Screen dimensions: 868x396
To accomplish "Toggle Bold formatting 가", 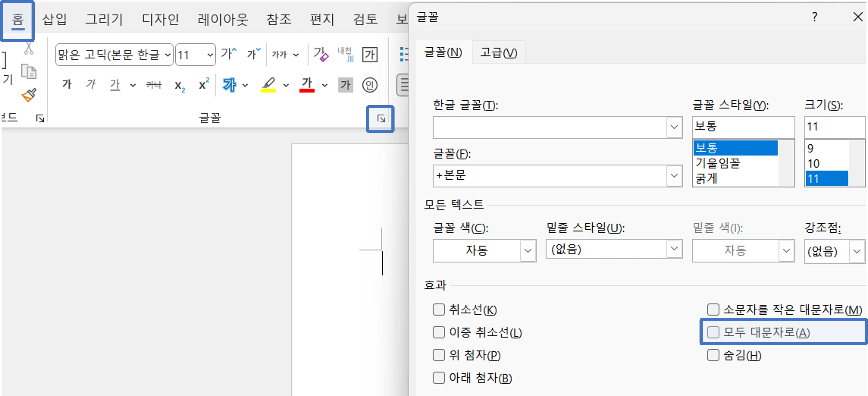I will (67, 84).
